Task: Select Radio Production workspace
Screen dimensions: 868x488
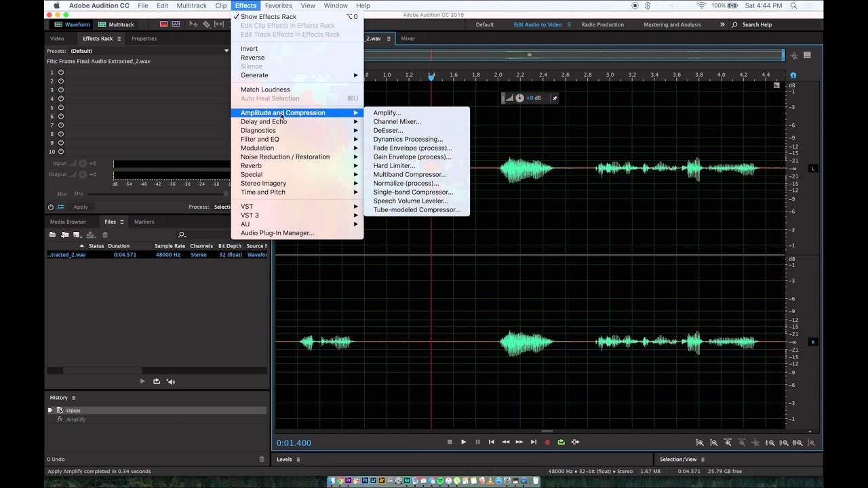Action: click(x=602, y=24)
